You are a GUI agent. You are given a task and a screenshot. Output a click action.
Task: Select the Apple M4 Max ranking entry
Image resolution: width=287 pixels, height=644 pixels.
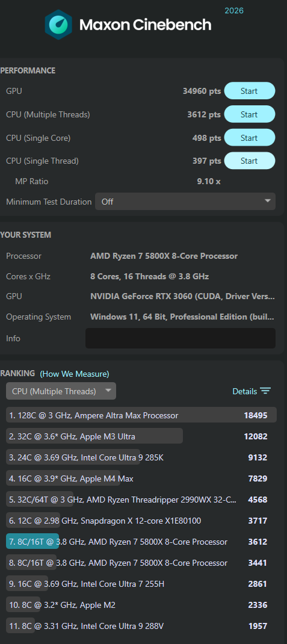[x=141, y=478]
